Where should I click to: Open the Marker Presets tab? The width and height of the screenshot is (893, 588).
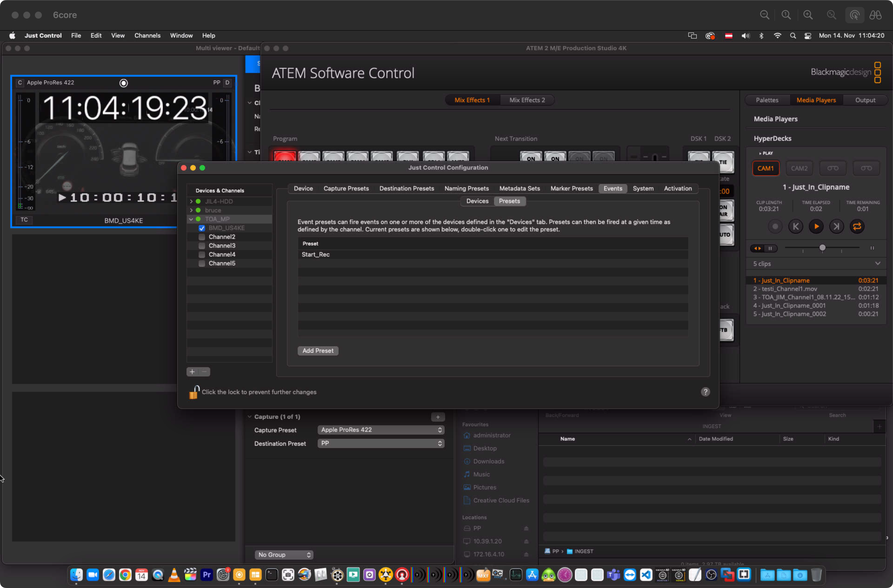[x=571, y=189]
